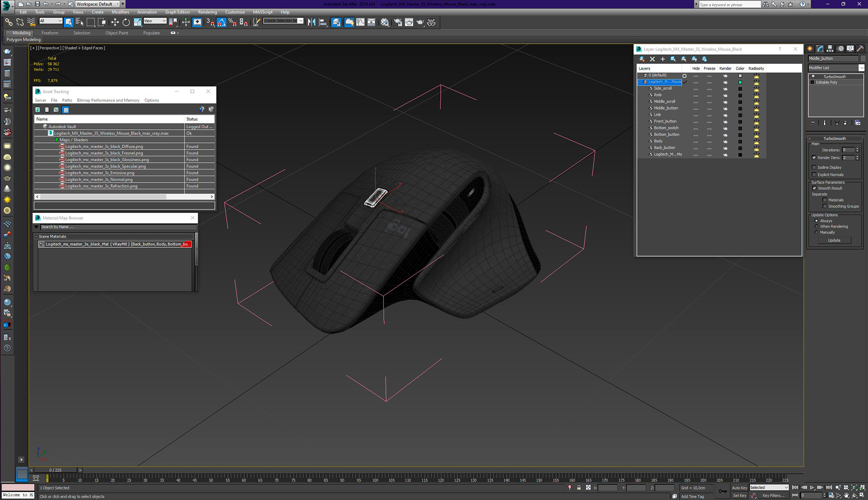Viewport: 868px width, 500px height.
Task: Select the When Rendering update option
Action: (x=816, y=226)
